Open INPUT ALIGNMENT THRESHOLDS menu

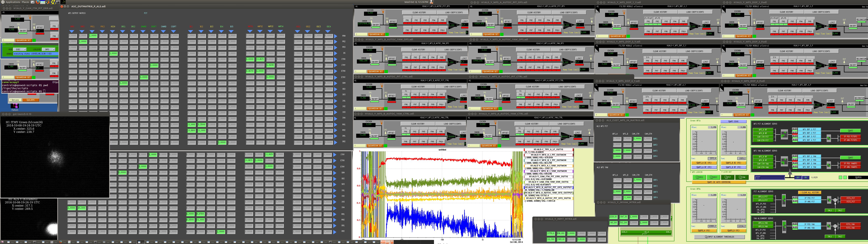click(x=720, y=237)
